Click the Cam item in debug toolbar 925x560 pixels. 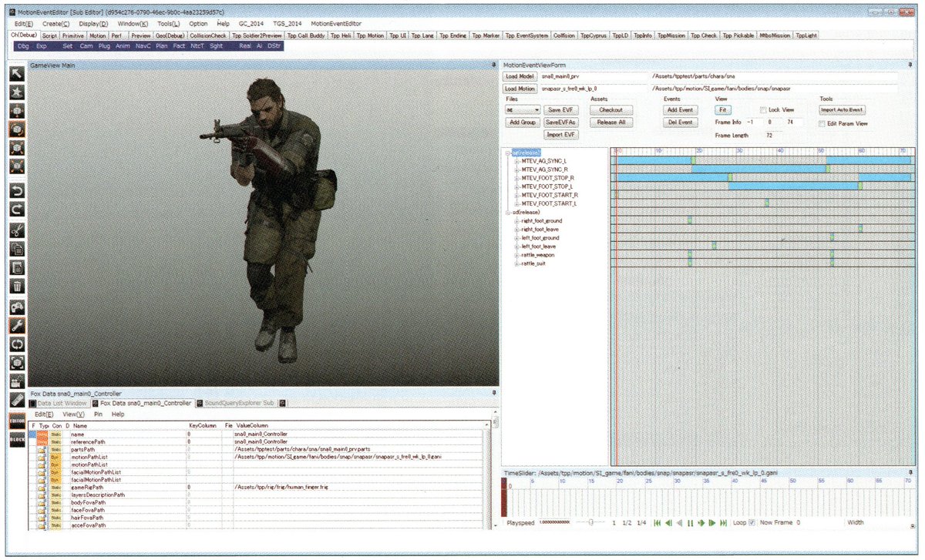pos(86,46)
